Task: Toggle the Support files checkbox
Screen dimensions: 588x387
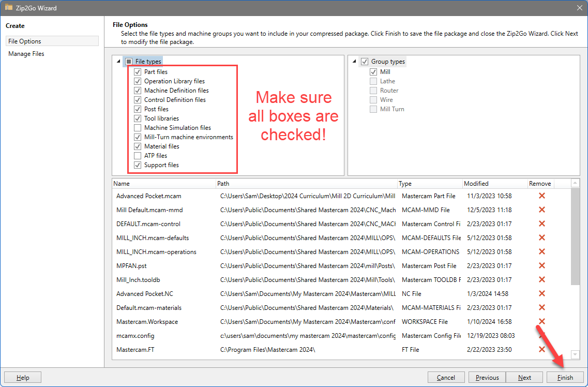Action: click(x=138, y=165)
